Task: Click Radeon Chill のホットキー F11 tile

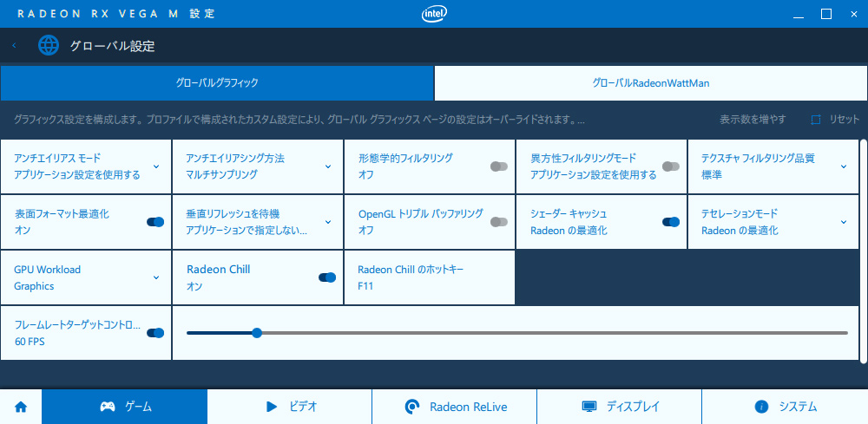Action: [x=430, y=277]
